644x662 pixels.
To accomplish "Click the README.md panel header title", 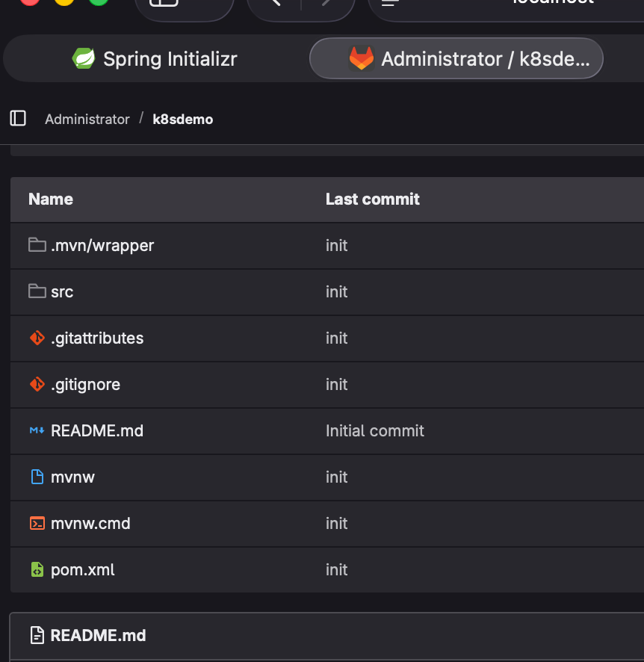I will 98,635.
